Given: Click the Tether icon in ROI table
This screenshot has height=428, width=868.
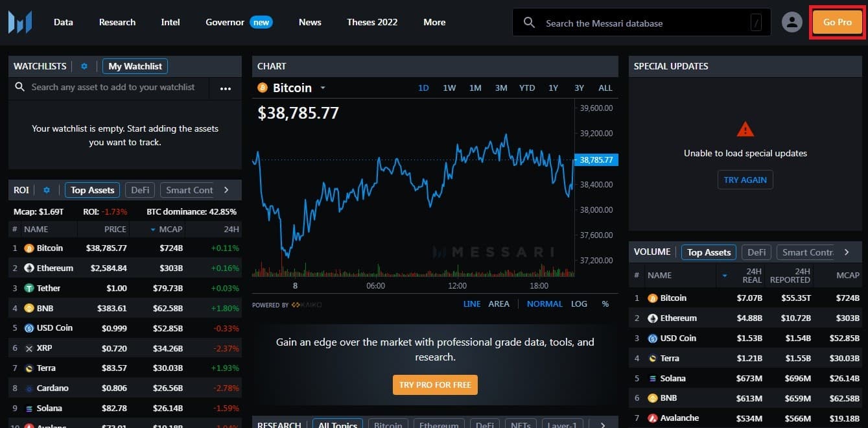Looking at the screenshot, I should 29,288.
